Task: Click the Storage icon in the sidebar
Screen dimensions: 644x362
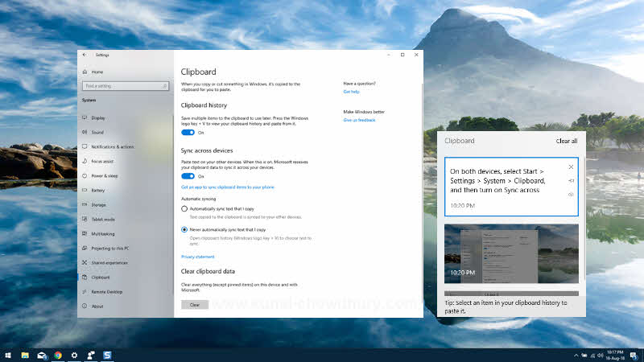Action: tap(85, 204)
